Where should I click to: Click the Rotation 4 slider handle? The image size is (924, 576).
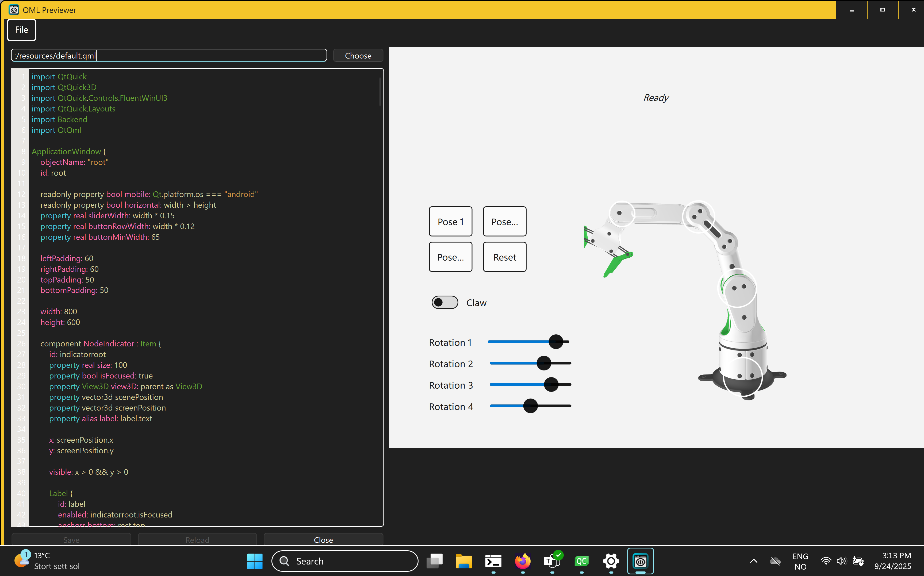coord(530,406)
